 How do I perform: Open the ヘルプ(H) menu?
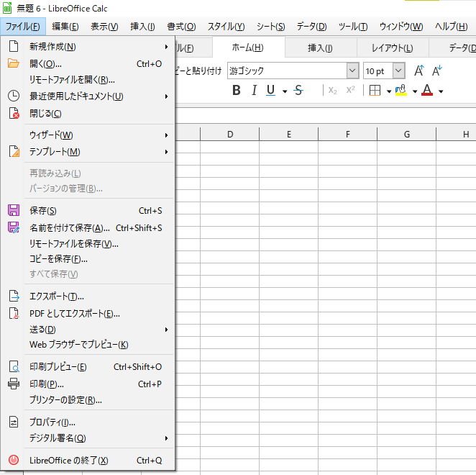click(x=451, y=27)
